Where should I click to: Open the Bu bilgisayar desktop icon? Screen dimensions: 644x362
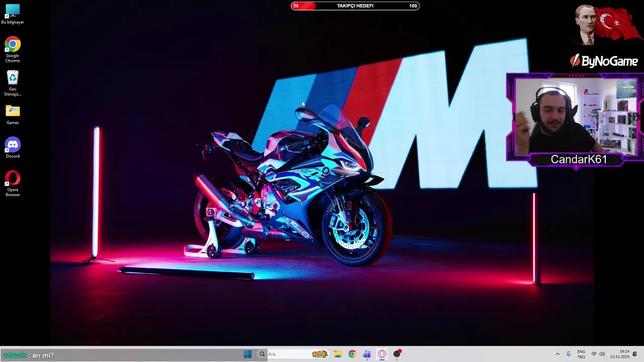point(13,14)
